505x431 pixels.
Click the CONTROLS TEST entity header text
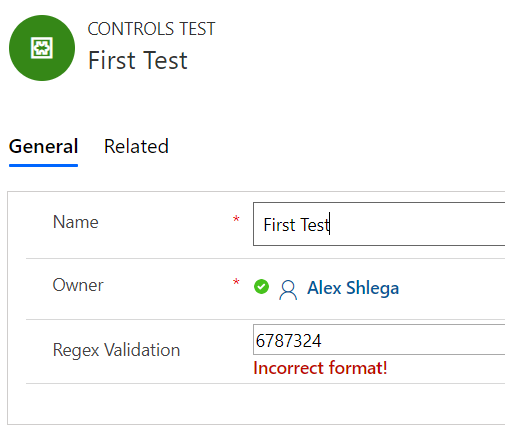151,29
